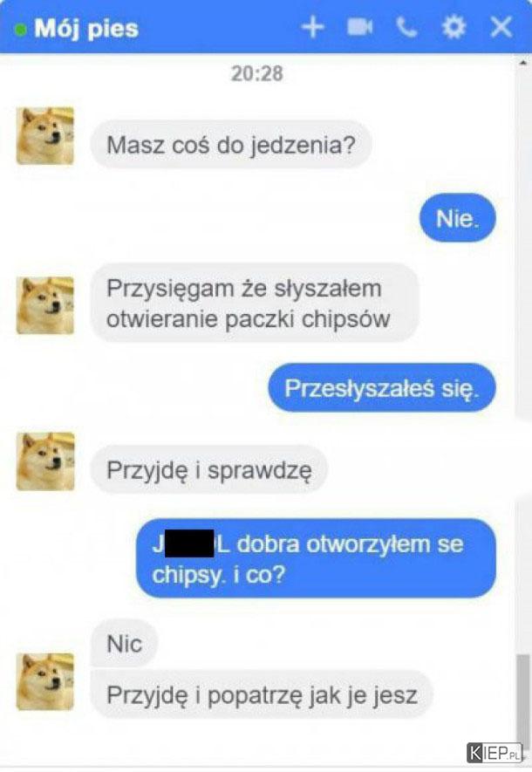Click the green online status dot
Viewport: 532px width, 772px height.
pos(21,30)
